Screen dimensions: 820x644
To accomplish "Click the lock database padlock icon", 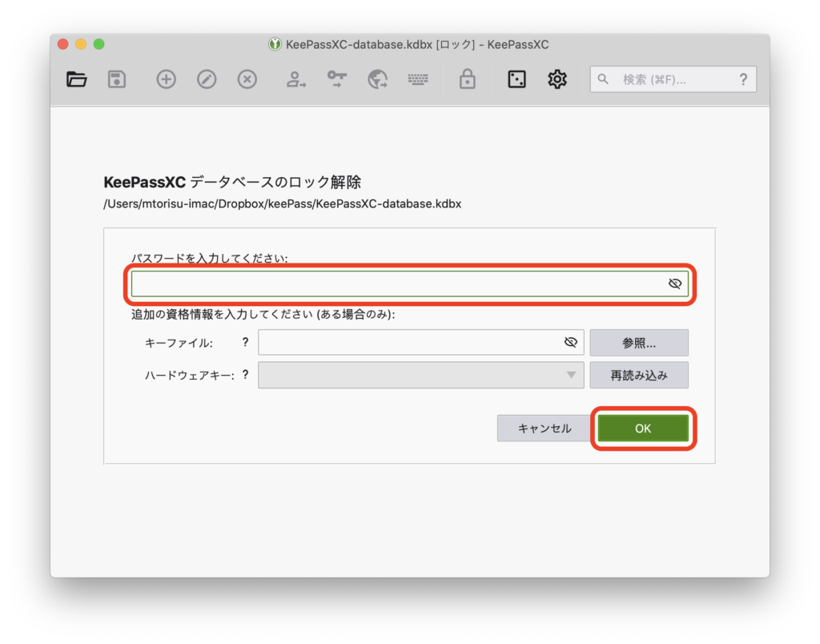I will coord(467,79).
